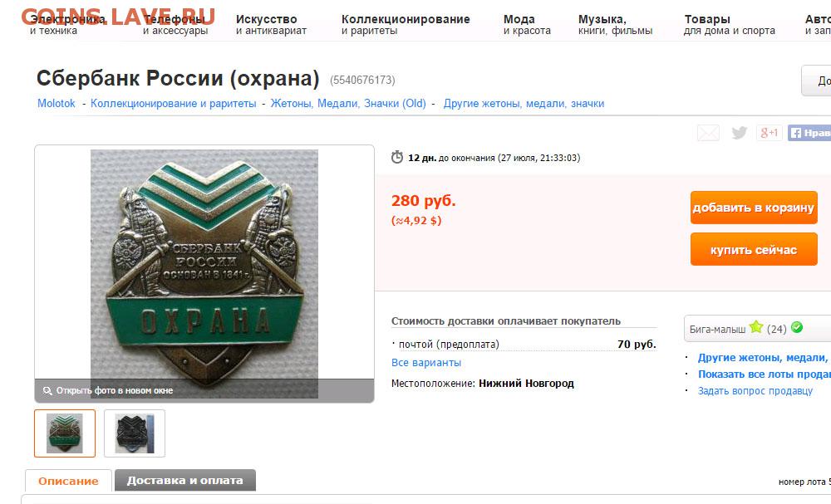831x504 pixels.
Task: Switch to 'Описание' tab
Action: [68, 482]
